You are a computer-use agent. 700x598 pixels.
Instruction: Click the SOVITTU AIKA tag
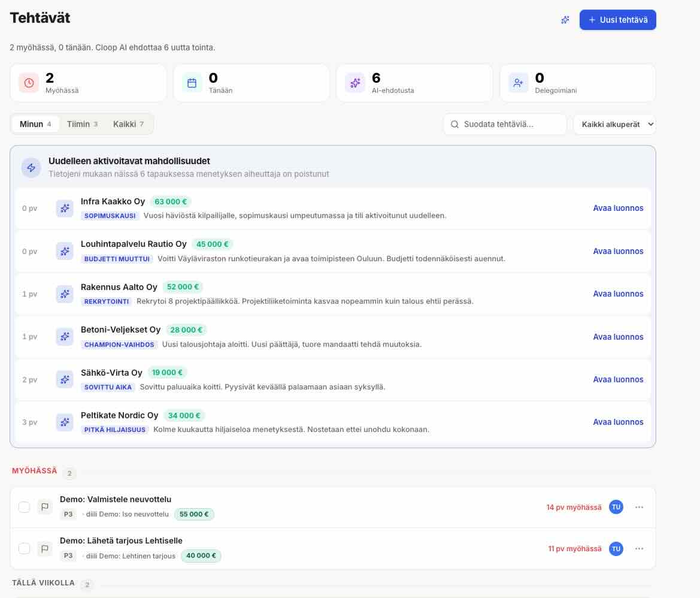pos(108,387)
